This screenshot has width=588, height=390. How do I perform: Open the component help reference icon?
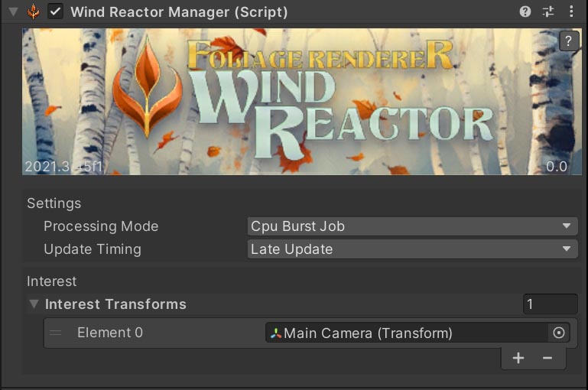[525, 11]
